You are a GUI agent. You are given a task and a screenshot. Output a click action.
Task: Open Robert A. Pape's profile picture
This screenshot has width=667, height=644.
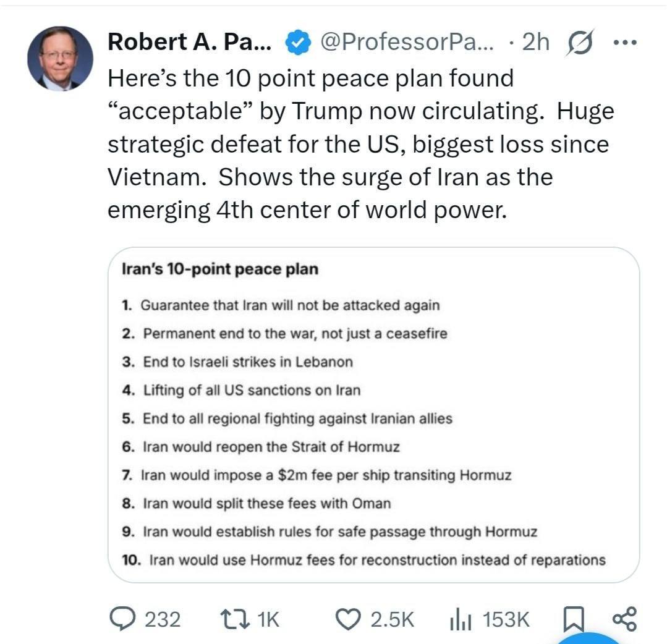pos(60,59)
